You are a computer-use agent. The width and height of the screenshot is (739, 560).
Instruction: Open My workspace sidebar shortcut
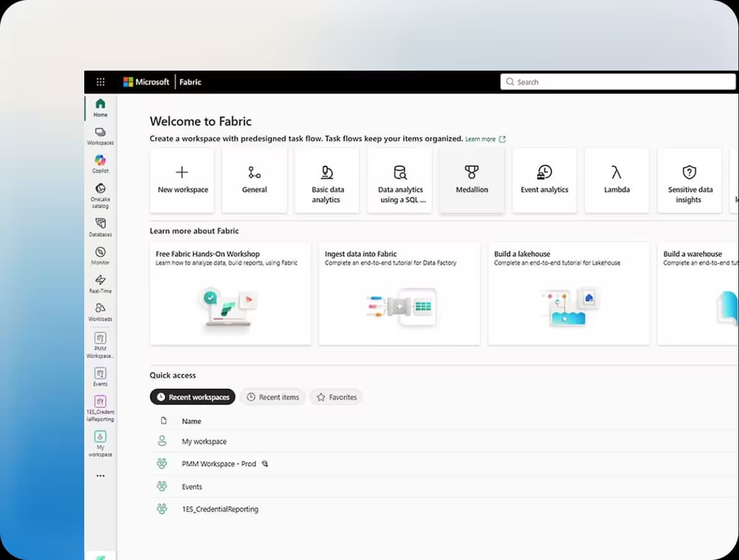(100, 444)
